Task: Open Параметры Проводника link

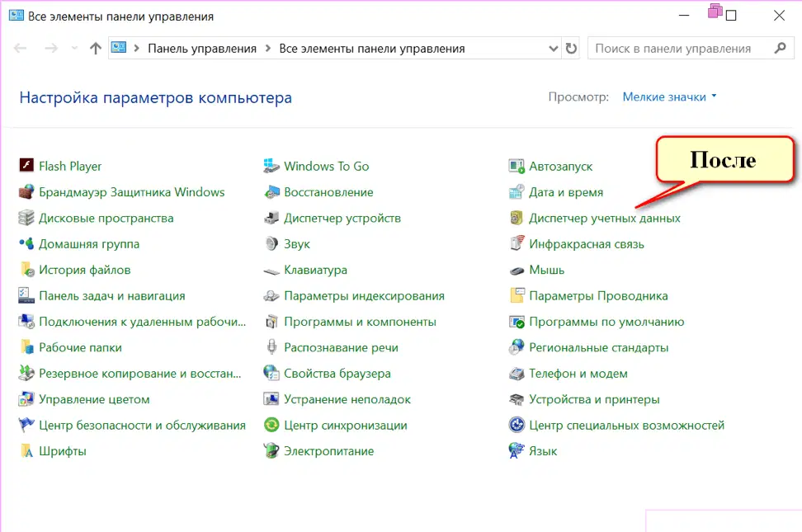Action: (x=598, y=295)
